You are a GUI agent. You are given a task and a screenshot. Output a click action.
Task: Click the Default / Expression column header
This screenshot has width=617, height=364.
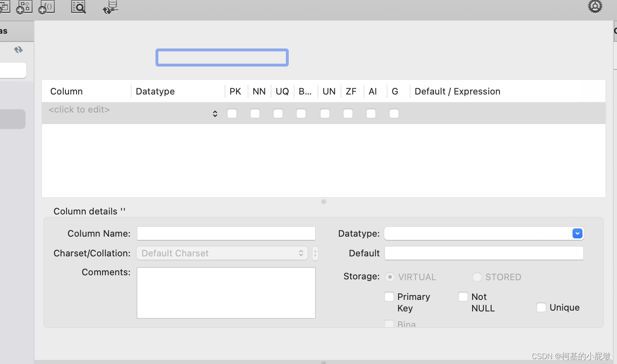point(457,91)
